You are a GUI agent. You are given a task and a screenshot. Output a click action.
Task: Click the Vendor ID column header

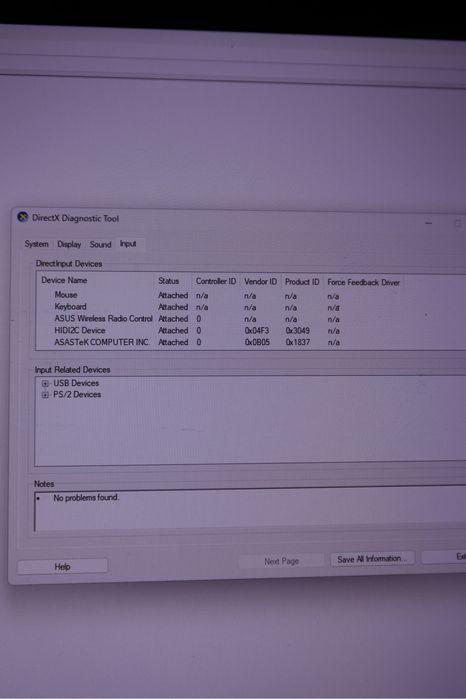point(260,282)
